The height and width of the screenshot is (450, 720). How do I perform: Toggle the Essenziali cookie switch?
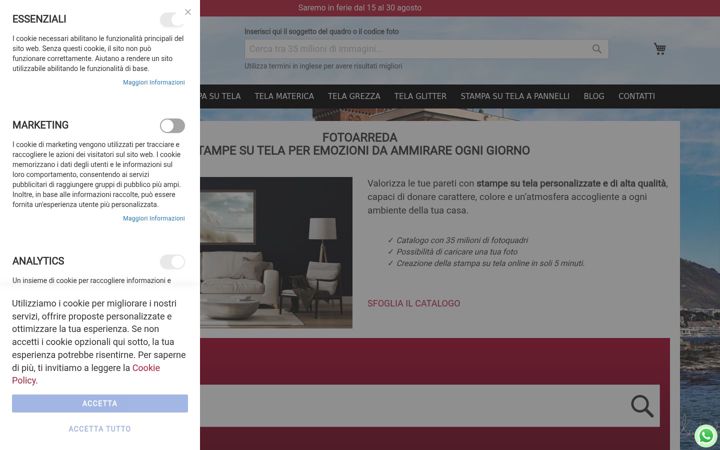[172, 20]
